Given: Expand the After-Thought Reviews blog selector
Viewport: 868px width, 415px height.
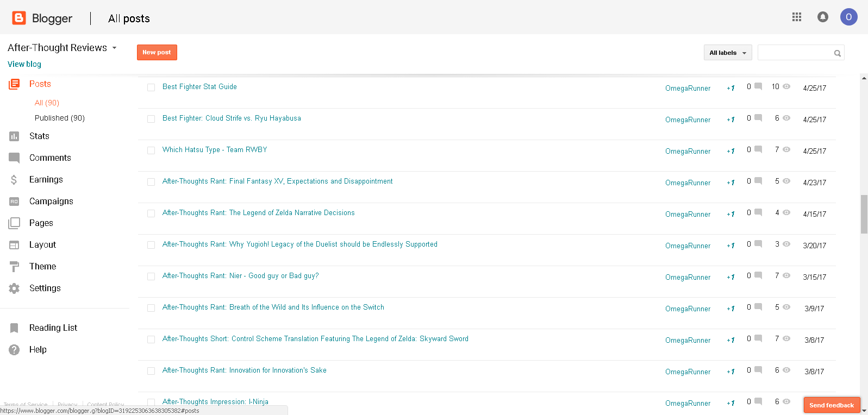Looking at the screenshot, I should (115, 48).
